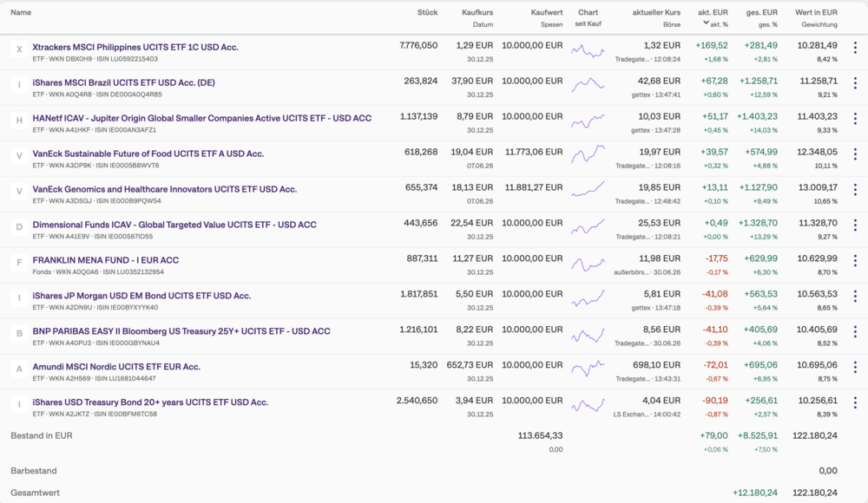Open options menu for Xtrackers MSCI Philippines row
This screenshot has height=503, width=868.
point(855,49)
